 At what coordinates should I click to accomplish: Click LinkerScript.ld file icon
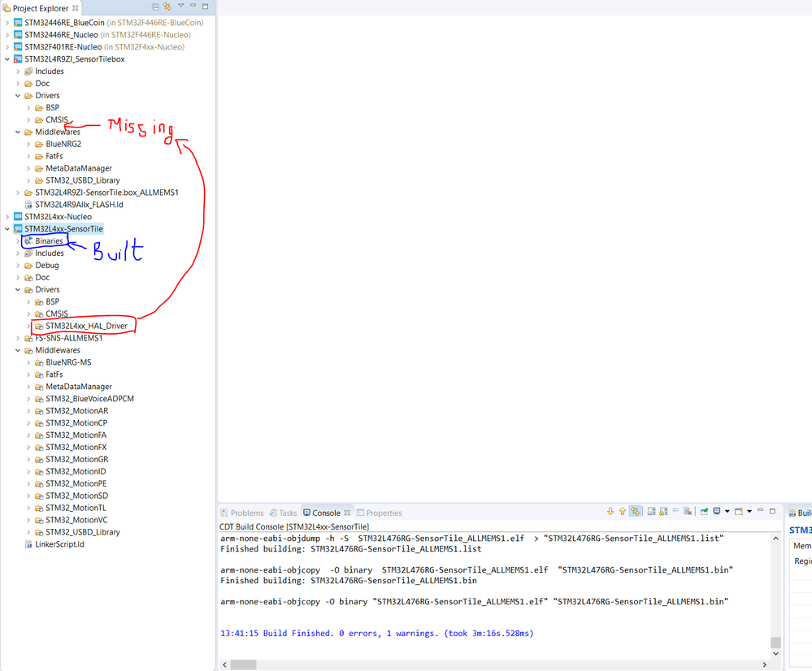(28, 544)
